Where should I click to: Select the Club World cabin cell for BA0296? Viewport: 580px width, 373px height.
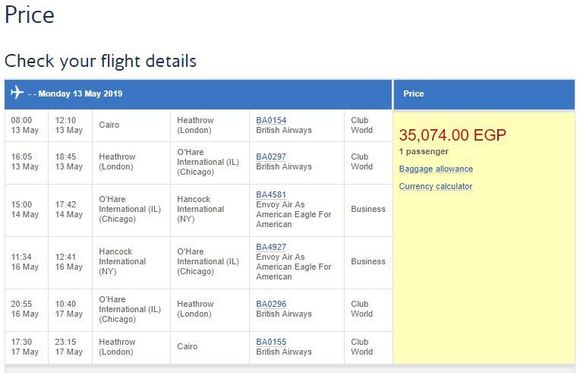368,309
